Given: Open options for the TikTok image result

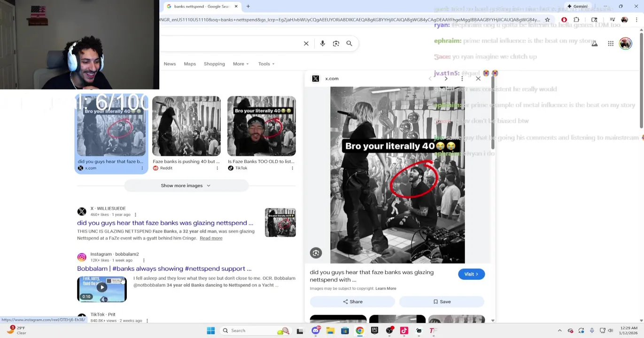Looking at the screenshot, I should pyautogui.click(x=292, y=168).
